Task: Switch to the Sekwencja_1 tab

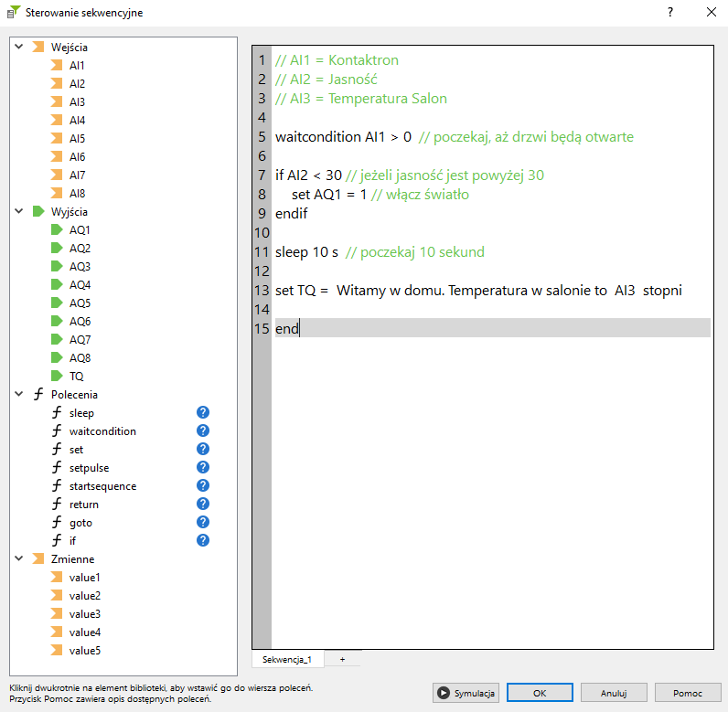Action: [x=287, y=658]
